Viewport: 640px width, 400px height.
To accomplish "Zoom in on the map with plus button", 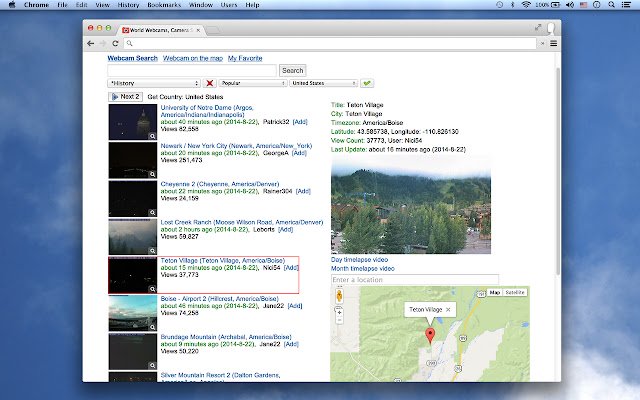I will click(x=339, y=313).
